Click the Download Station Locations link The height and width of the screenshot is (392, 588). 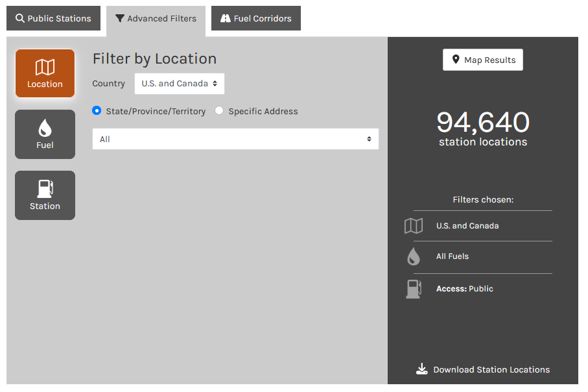[483, 369]
